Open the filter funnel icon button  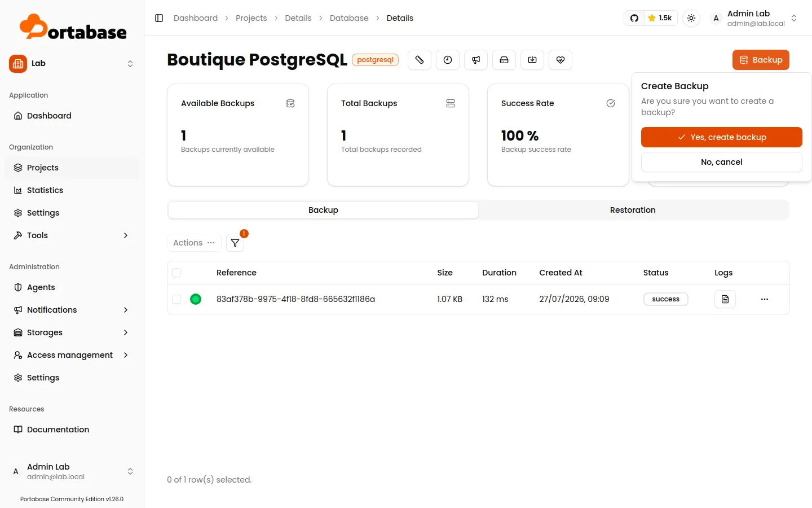point(235,243)
